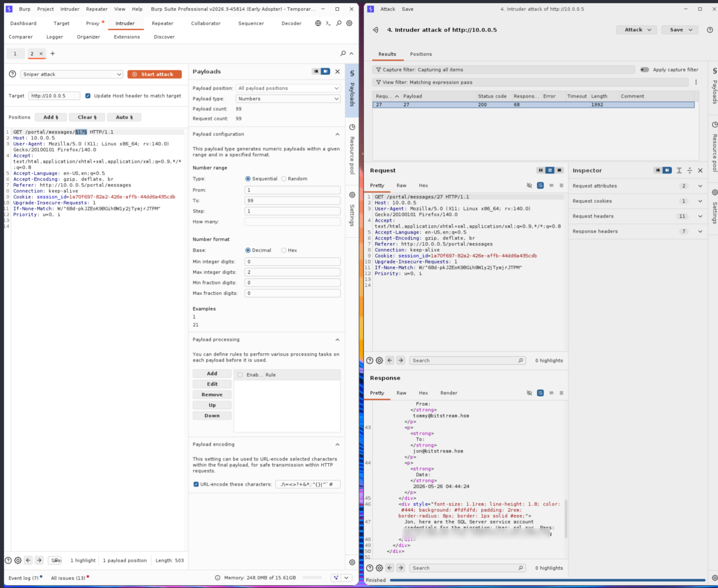Open Payload type dropdown
This screenshot has width=718, height=588.
pos(288,99)
